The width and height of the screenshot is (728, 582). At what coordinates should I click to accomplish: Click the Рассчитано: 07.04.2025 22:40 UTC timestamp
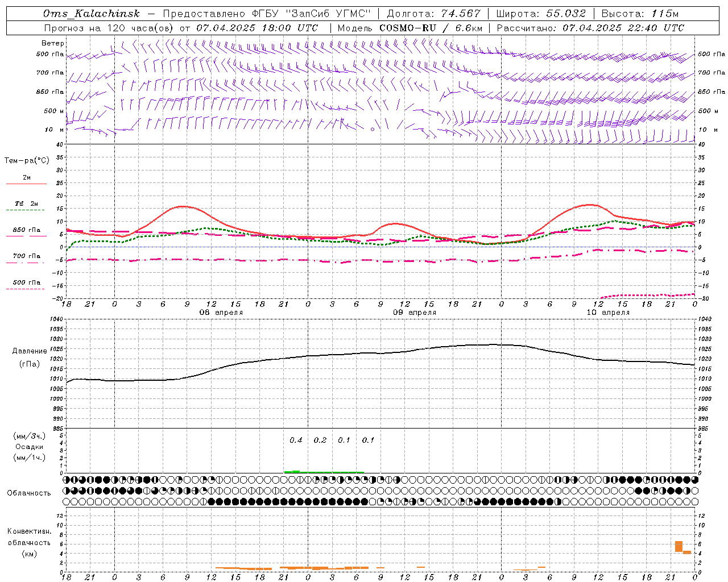pyautogui.click(x=590, y=28)
